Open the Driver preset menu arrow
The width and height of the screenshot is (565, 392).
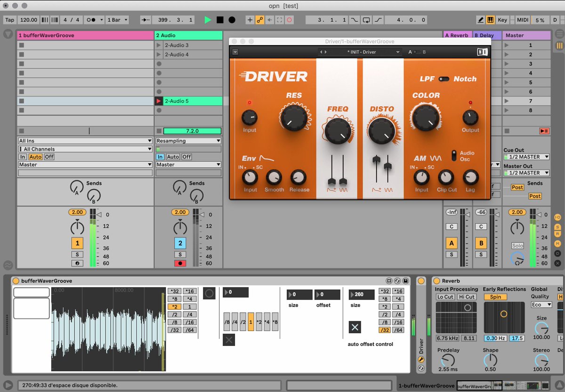pyautogui.click(x=235, y=52)
